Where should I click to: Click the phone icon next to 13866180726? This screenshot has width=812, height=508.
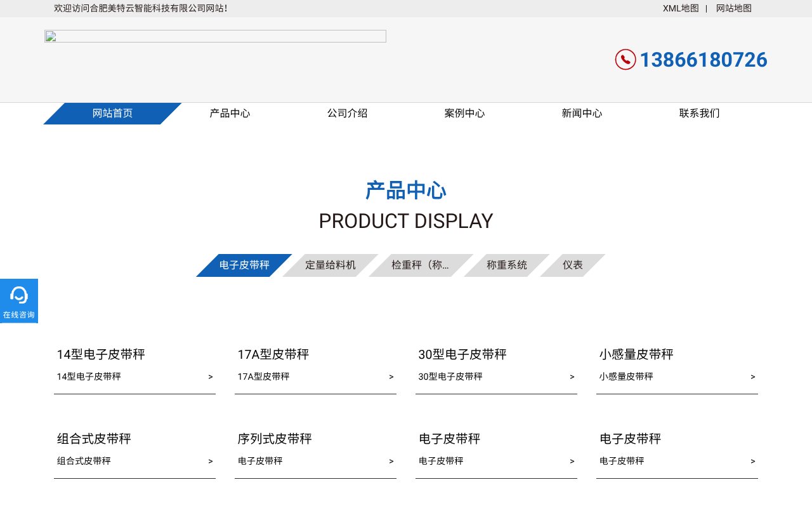625,59
